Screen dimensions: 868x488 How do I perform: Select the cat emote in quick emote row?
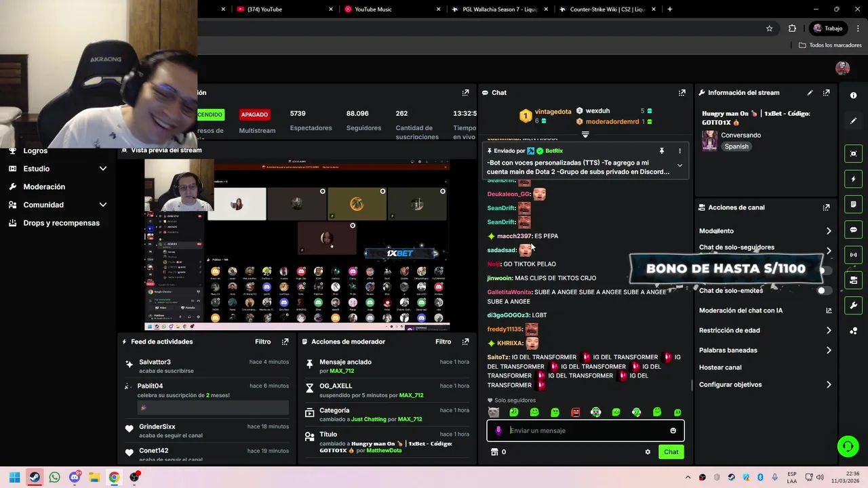pyautogui.click(x=494, y=412)
